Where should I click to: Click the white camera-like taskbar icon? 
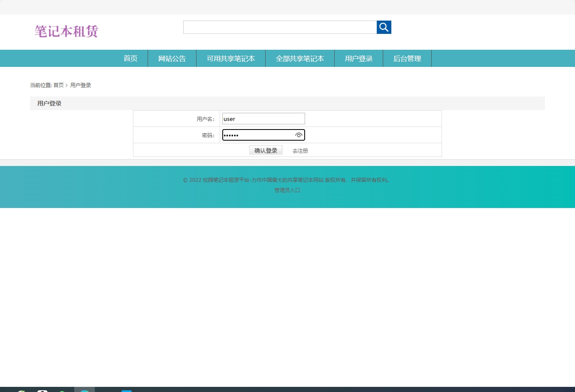point(42,390)
